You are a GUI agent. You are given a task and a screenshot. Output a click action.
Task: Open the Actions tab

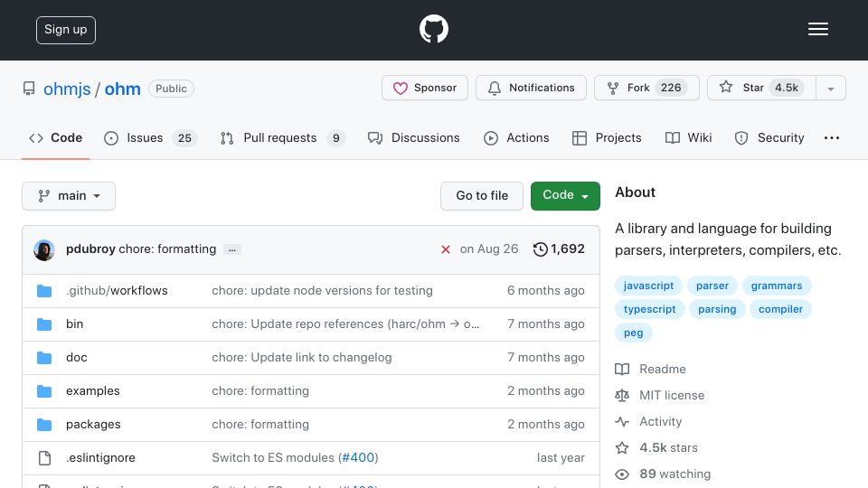tap(516, 137)
